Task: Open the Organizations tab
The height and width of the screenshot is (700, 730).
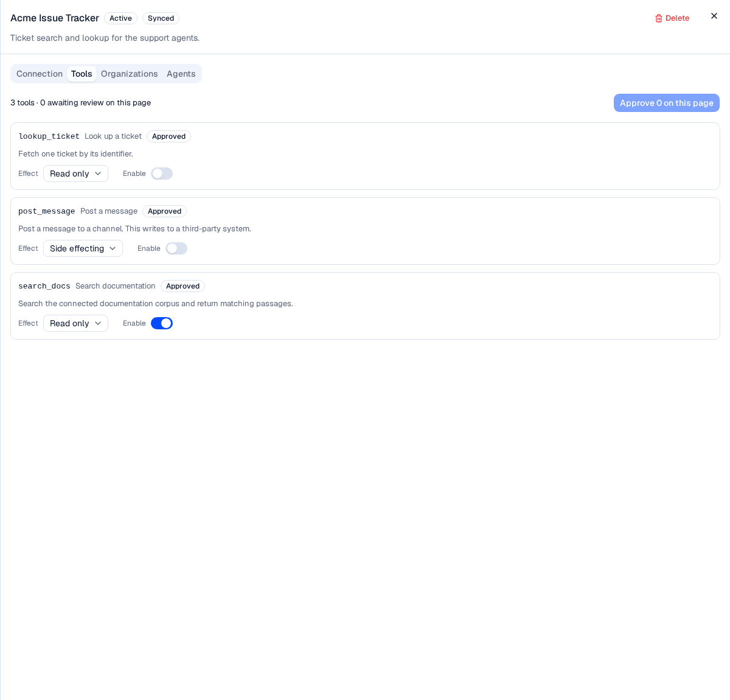Action: [x=130, y=74]
